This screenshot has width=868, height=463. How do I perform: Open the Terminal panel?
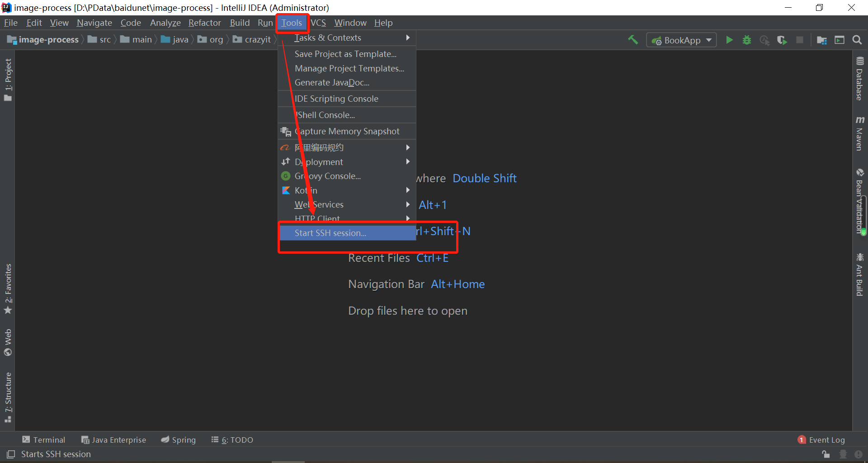48,439
